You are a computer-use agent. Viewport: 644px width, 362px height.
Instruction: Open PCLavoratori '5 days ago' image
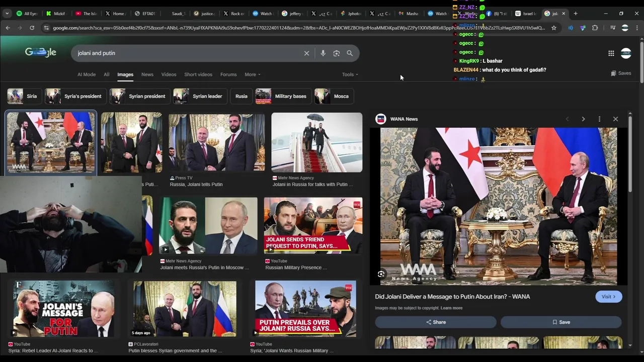[x=185, y=309]
